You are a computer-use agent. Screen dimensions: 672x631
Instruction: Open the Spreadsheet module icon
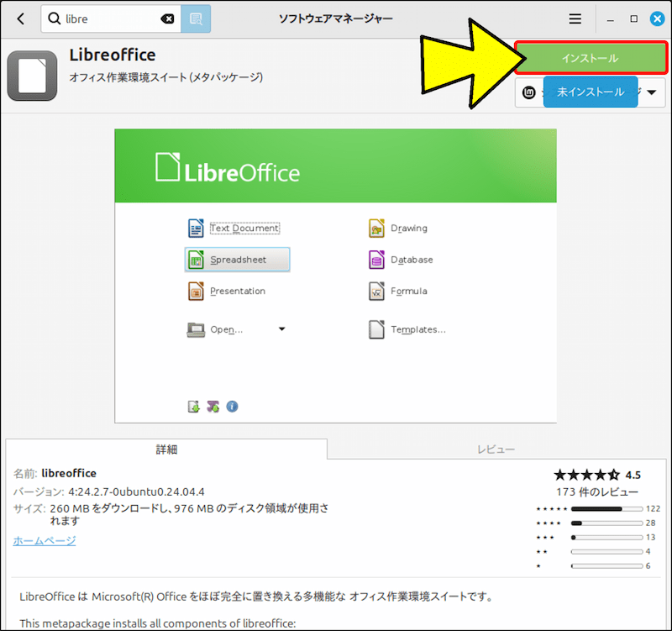tap(197, 260)
